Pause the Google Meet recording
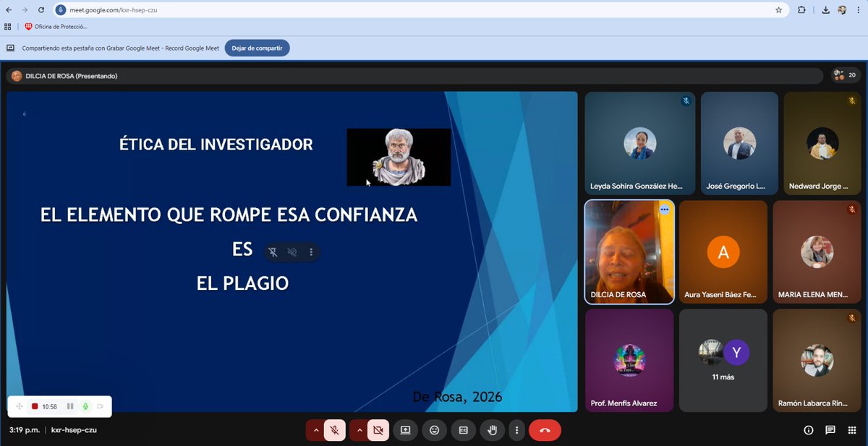The width and height of the screenshot is (868, 446). click(69, 406)
